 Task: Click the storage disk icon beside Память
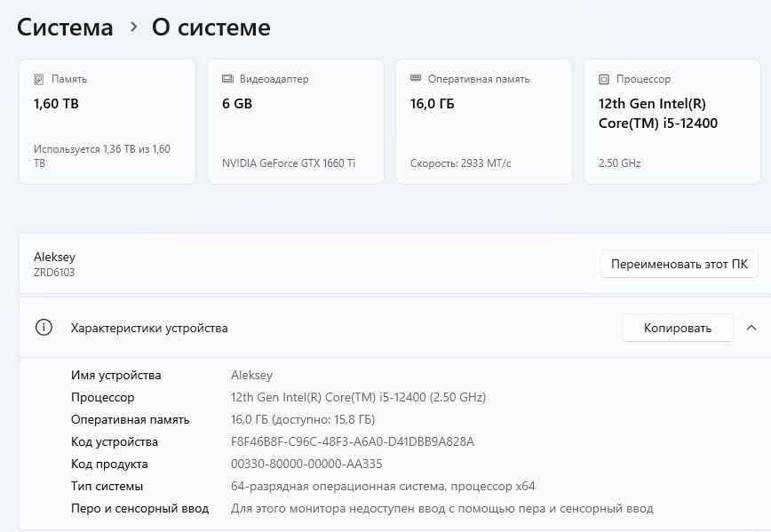pyautogui.click(x=39, y=79)
